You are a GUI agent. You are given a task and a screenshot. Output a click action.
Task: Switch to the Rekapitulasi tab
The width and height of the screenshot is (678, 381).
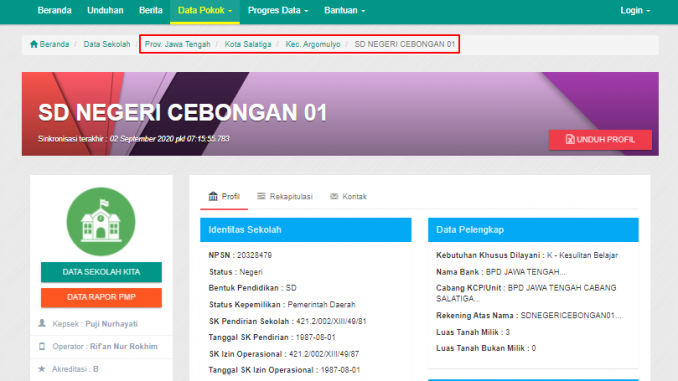point(285,196)
